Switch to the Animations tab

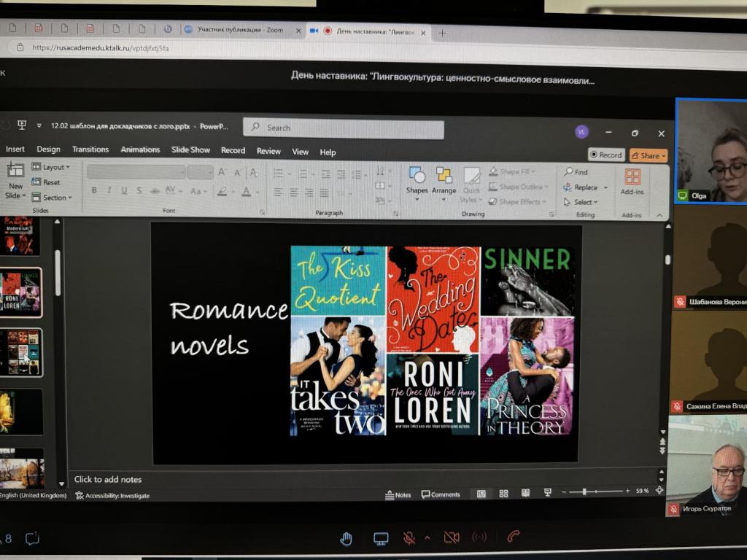tap(140, 149)
